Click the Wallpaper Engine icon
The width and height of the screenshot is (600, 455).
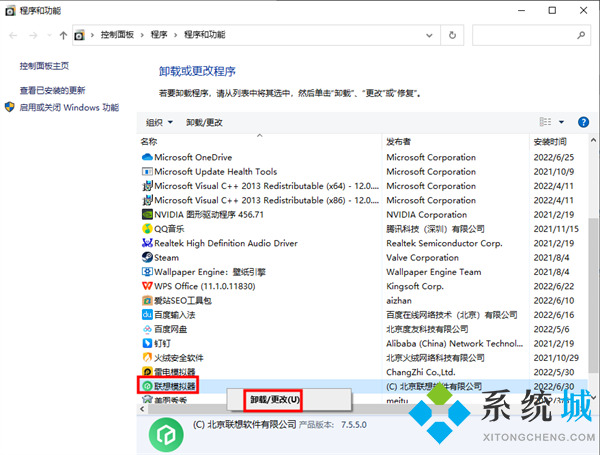[147, 272]
